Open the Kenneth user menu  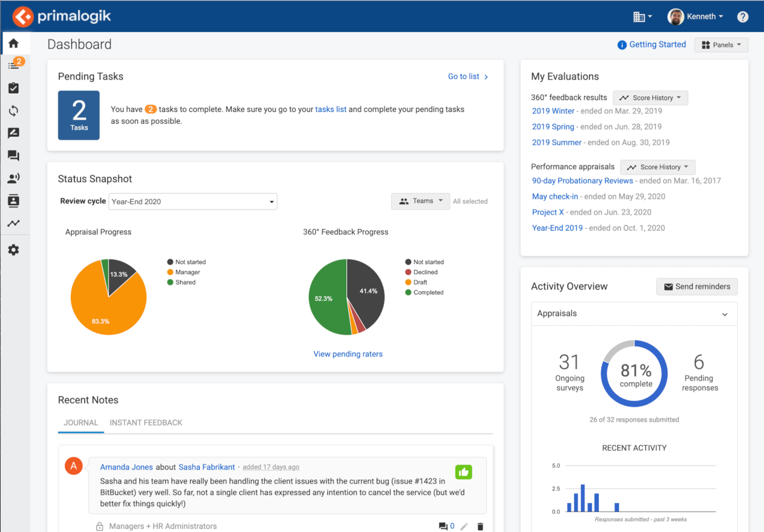coord(696,17)
